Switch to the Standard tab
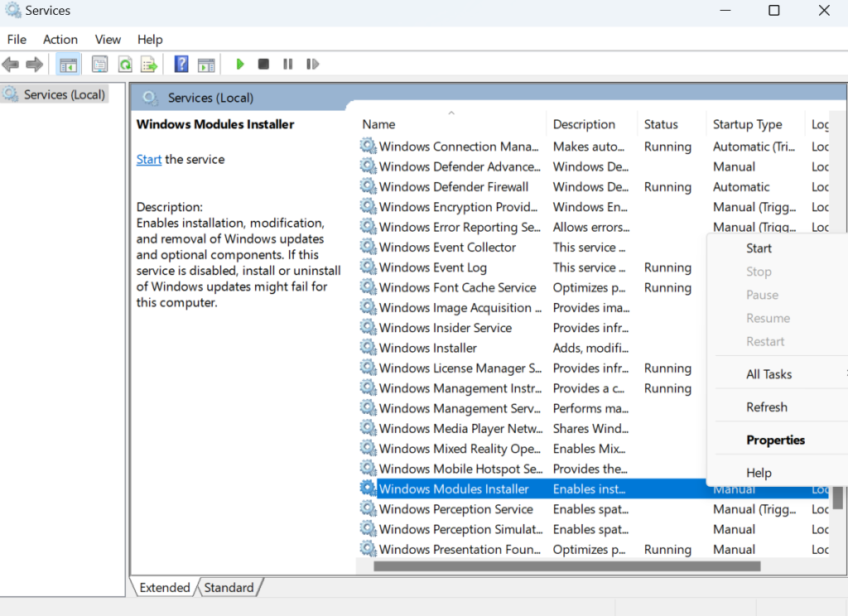The height and width of the screenshot is (616, 848). click(x=229, y=587)
